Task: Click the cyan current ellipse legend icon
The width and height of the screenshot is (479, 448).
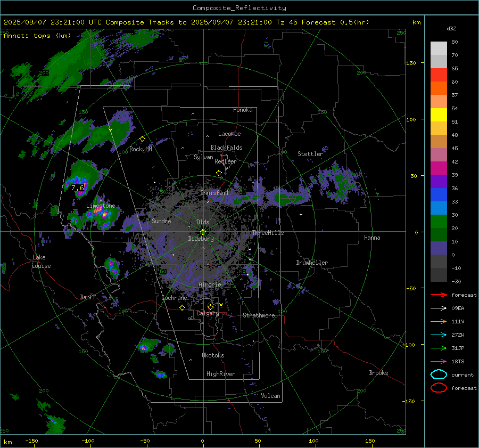Action: tap(439, 374)
